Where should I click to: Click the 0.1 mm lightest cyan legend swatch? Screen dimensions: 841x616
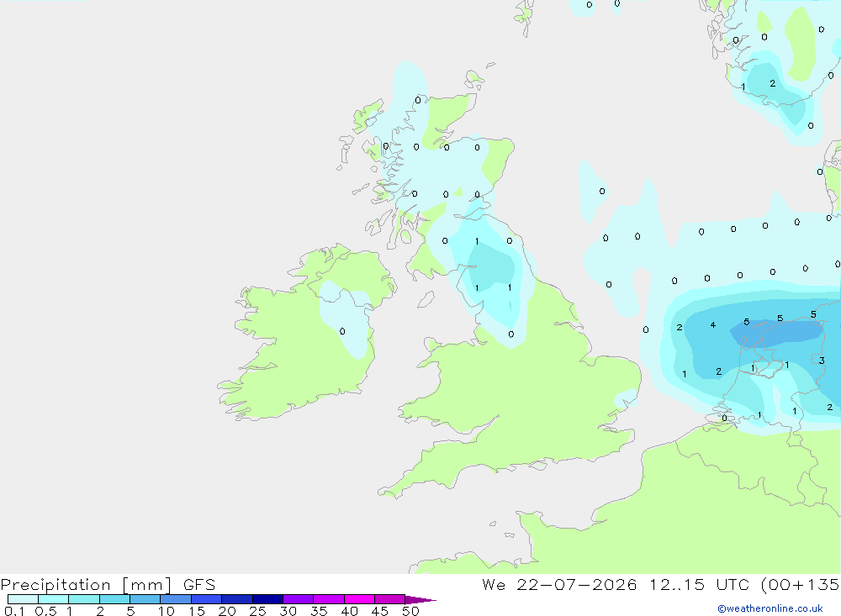tap(23, 599)
